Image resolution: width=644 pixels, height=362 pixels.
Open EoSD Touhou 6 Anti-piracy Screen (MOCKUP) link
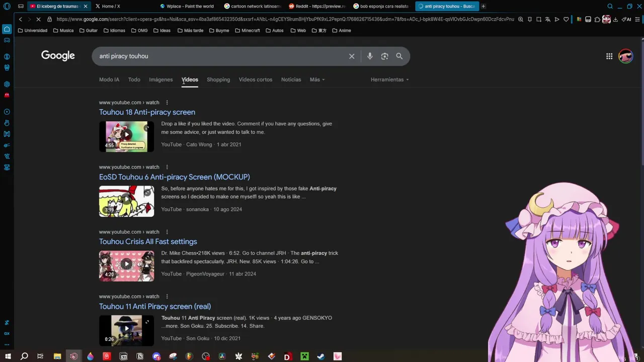pyautogui.click(x=174, y=177)
